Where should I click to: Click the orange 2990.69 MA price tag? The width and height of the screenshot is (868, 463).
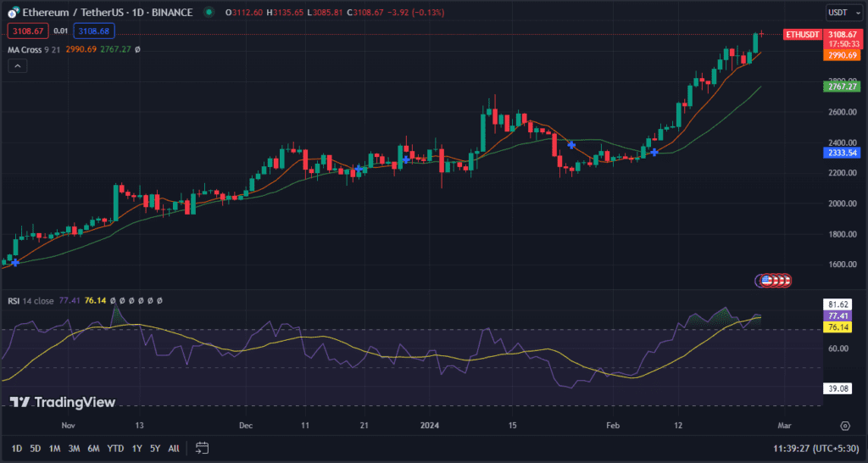click(x=843, y=55)
